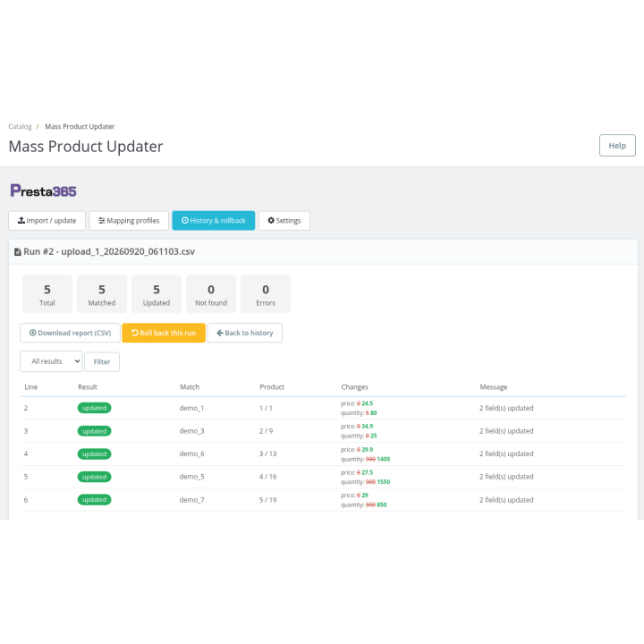
Task: Click the run title upload_1_20260920_061103.csv
Action: tap(128, 251)
